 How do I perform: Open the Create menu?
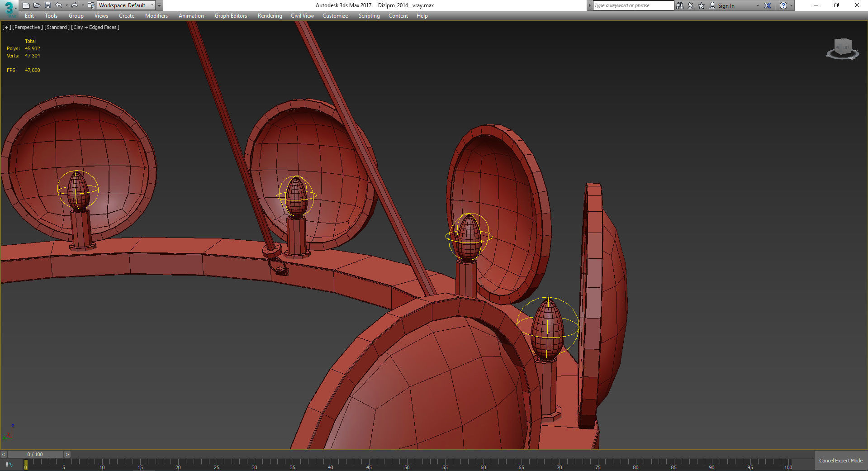tap(127, 16)
